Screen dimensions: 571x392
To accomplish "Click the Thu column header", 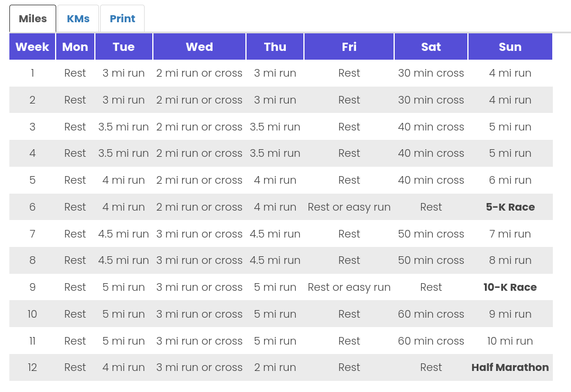I will (x=275, y=47).
